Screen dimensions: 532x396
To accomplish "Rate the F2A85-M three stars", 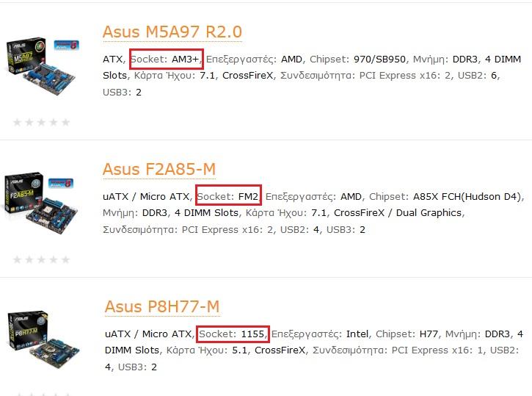I will pyautogui.click(x=42, y=259).
